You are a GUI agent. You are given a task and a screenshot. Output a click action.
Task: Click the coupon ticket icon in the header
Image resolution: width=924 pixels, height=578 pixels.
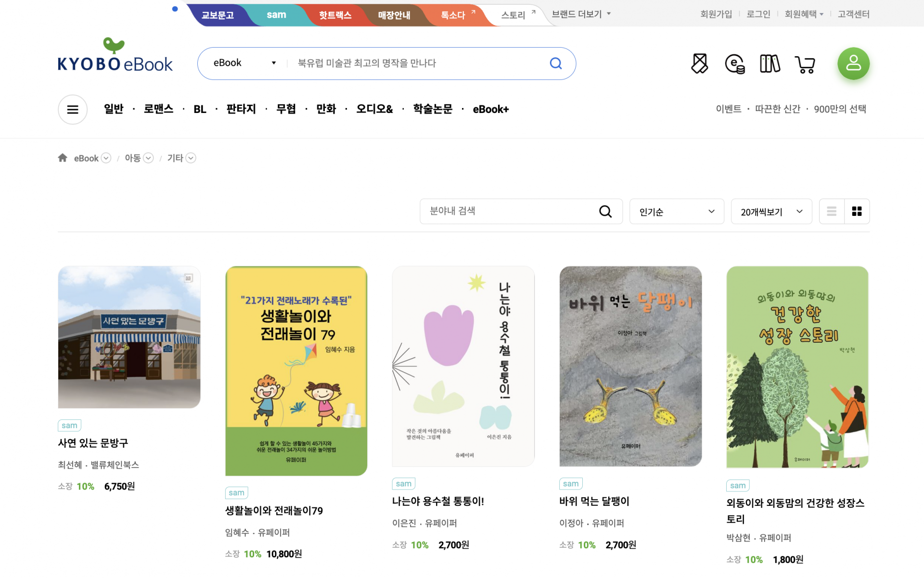point(699,63)
